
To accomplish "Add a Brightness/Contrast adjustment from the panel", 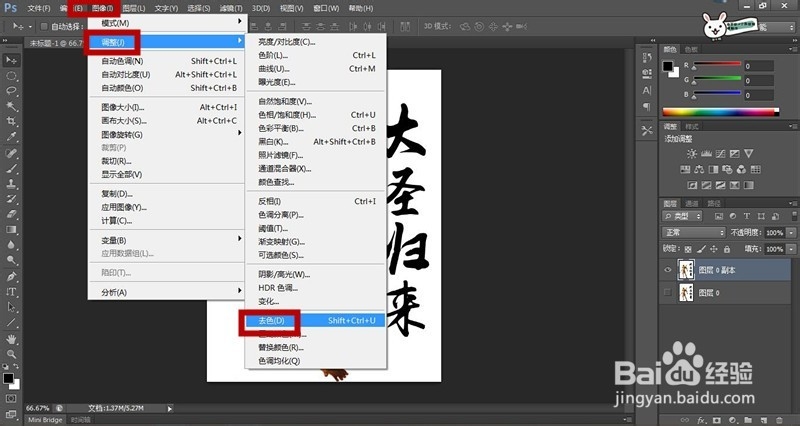I will 692,154.
